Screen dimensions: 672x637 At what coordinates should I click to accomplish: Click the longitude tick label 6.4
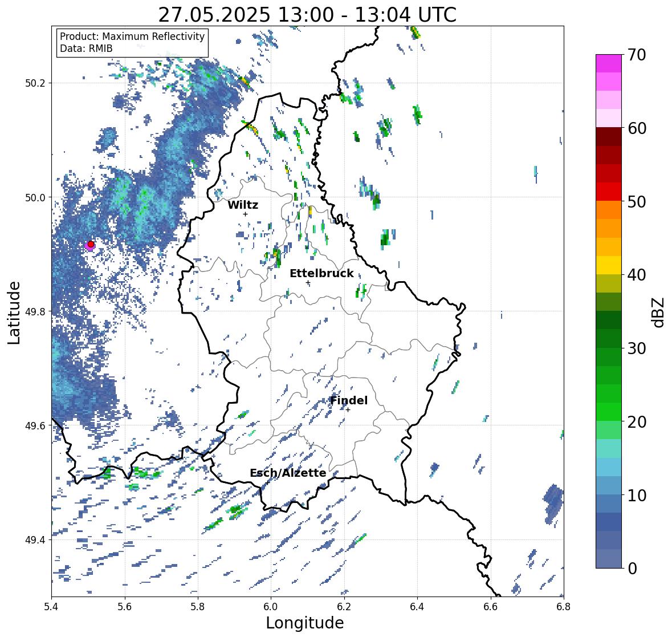tap(417, 607)
